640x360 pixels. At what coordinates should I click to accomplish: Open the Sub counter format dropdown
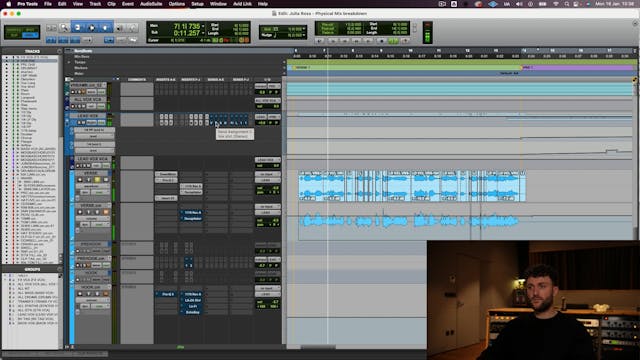(x=203, y=33)
